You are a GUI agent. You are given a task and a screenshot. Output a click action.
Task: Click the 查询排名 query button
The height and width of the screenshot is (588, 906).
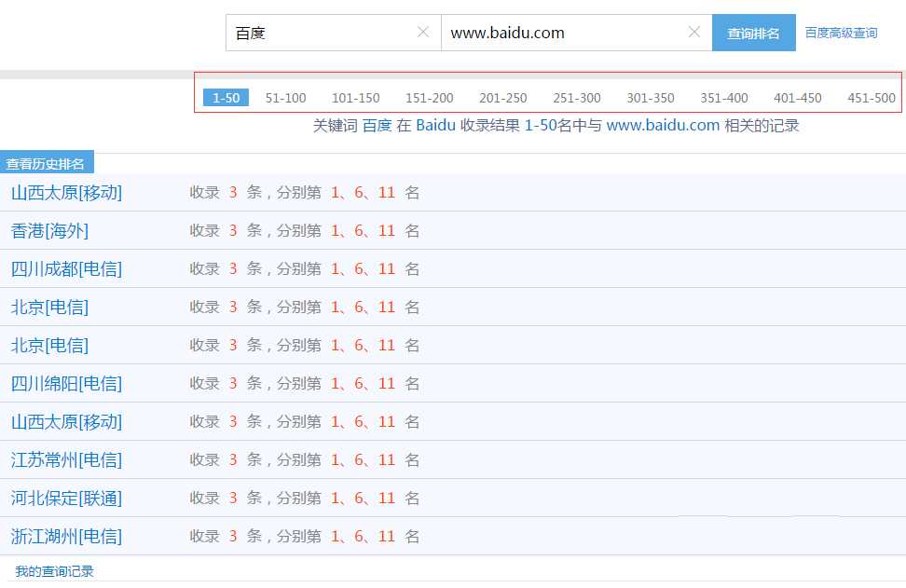coord(753,32)
